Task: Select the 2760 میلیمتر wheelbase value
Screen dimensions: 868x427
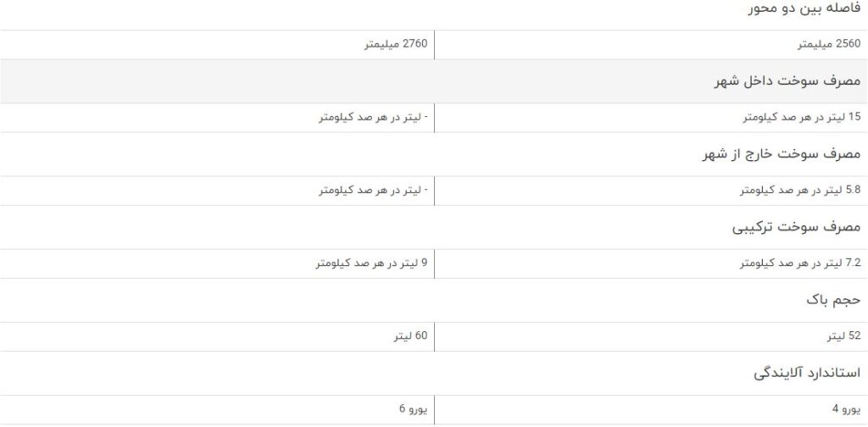Action: tap(395, 44)
